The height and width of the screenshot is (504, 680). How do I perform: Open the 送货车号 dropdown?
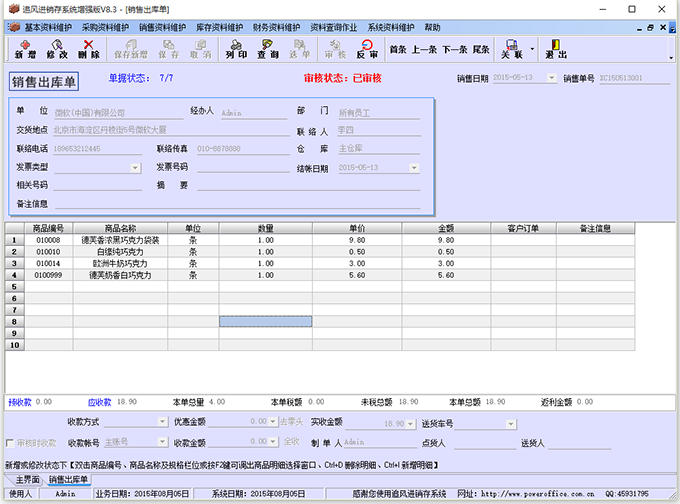click(512, 423)
